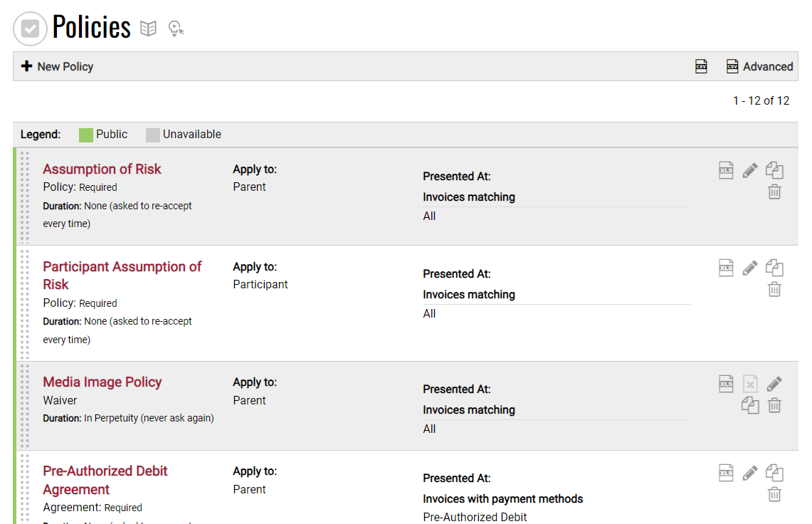Duplicate Participant Assumption of Risk policy
This screenshot has width=812, height=524.
tap(775, 268)
